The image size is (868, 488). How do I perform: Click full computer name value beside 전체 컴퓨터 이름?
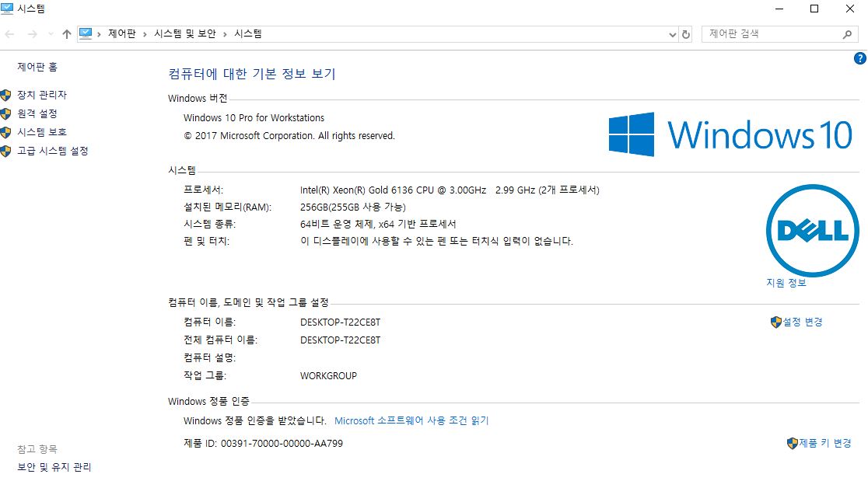click(x=341, y=340)
